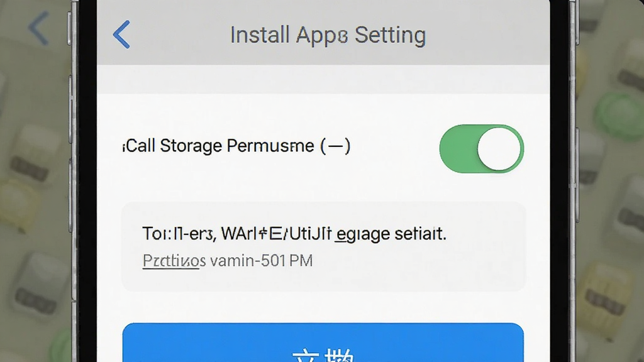Tap the blue button at bottom

323,343
